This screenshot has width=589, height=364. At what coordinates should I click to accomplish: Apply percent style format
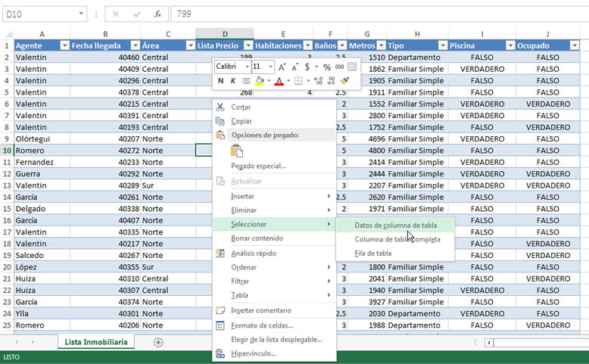tap(327, 67)
